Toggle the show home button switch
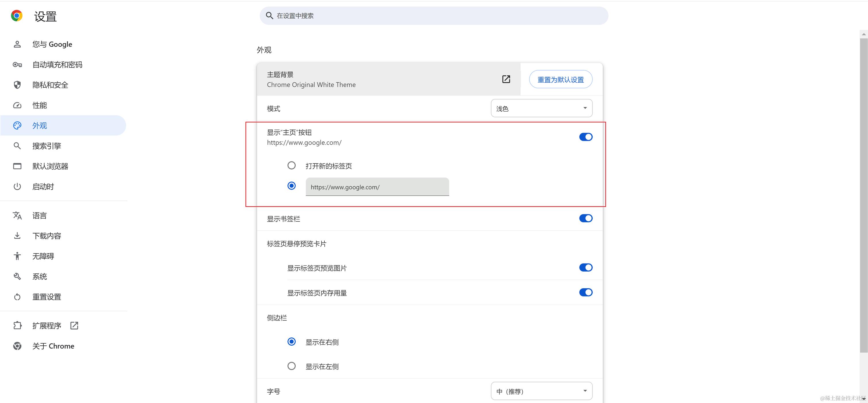 (586, 137)
